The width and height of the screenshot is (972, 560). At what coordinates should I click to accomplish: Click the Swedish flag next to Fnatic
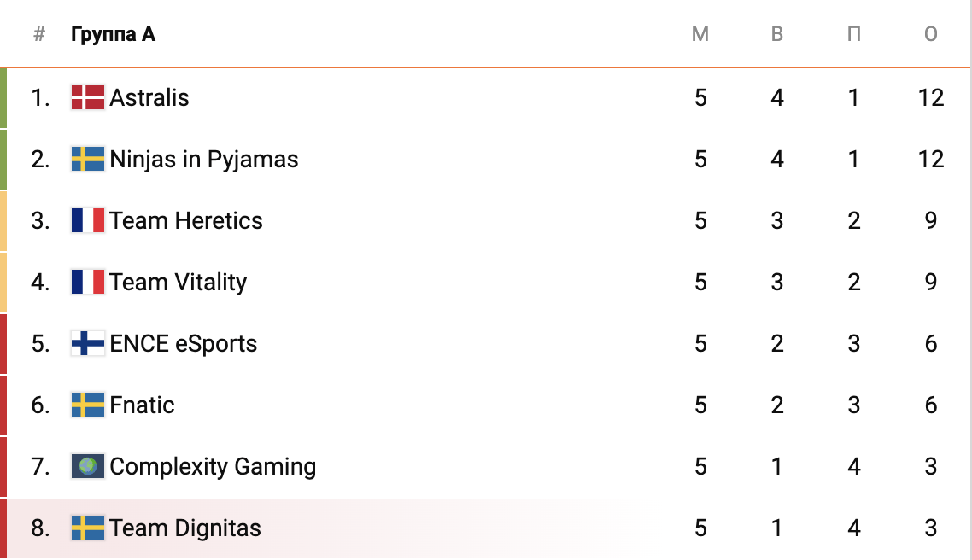(x=87, y=405)
